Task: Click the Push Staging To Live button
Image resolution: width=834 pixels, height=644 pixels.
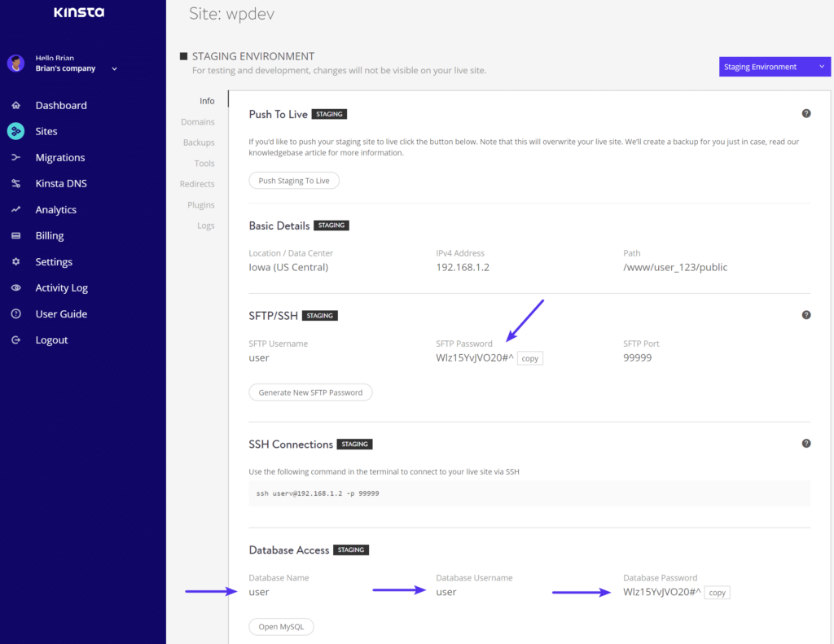Action: click(x=294, y=180)
